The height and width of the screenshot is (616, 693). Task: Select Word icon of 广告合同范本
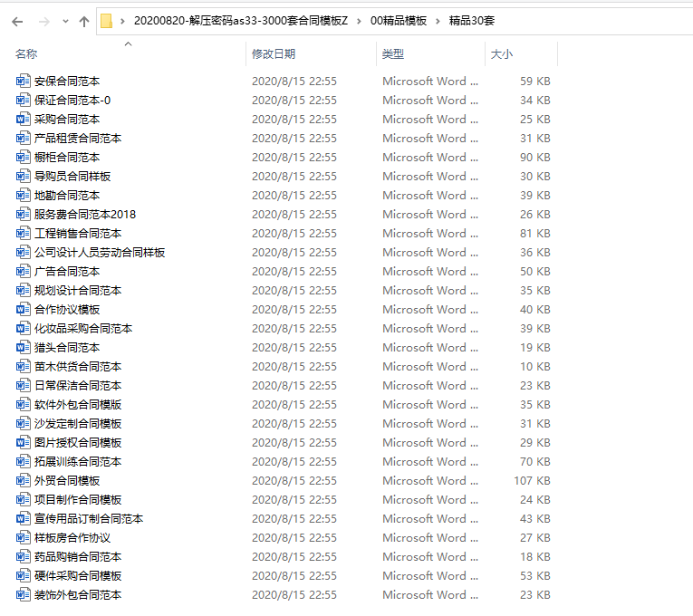point(23,271)
